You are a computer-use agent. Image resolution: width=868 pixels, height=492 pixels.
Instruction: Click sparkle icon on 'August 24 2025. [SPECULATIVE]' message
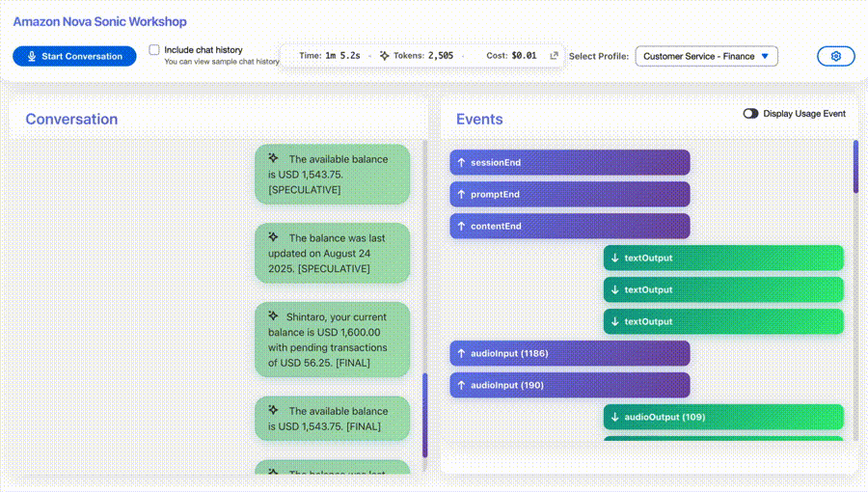273,237
